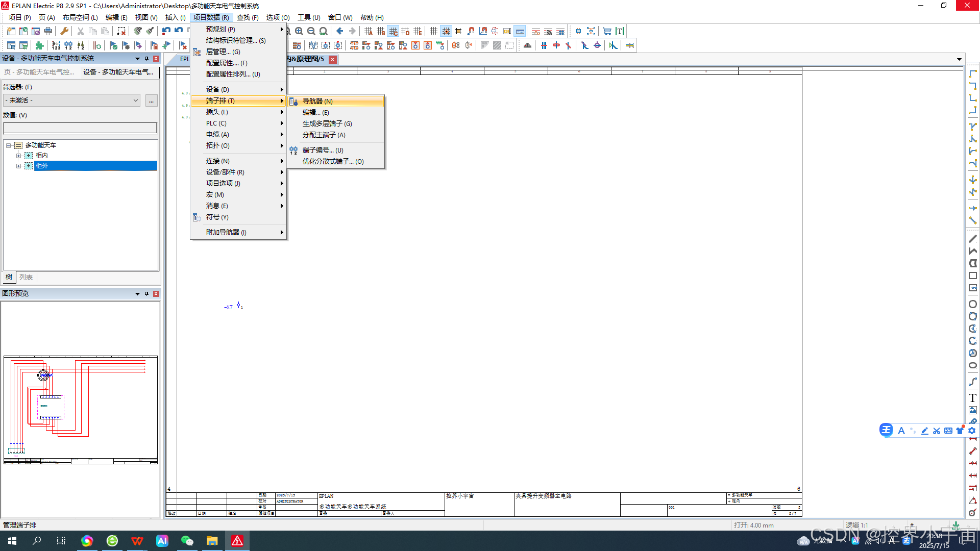Select the rectangle drawing tool

pos(973,275)
